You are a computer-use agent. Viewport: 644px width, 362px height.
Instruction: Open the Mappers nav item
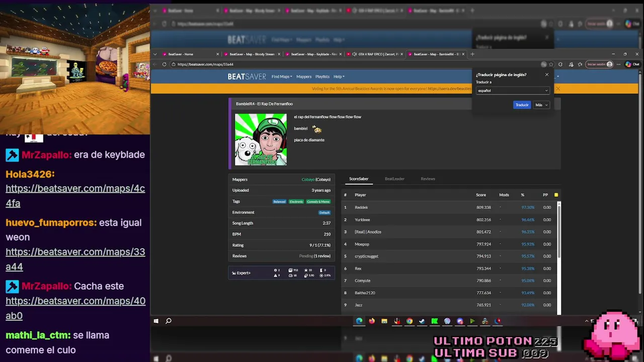[x=303, y=76]
